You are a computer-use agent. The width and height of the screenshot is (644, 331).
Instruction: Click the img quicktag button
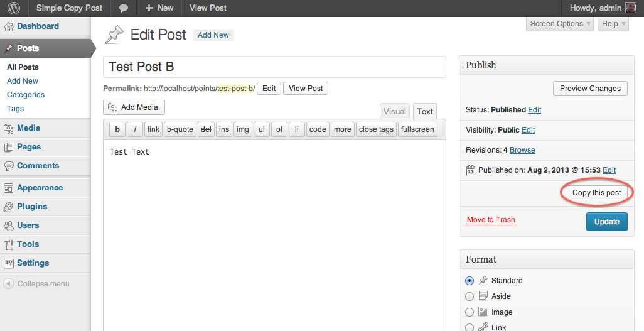click(243, 129)
